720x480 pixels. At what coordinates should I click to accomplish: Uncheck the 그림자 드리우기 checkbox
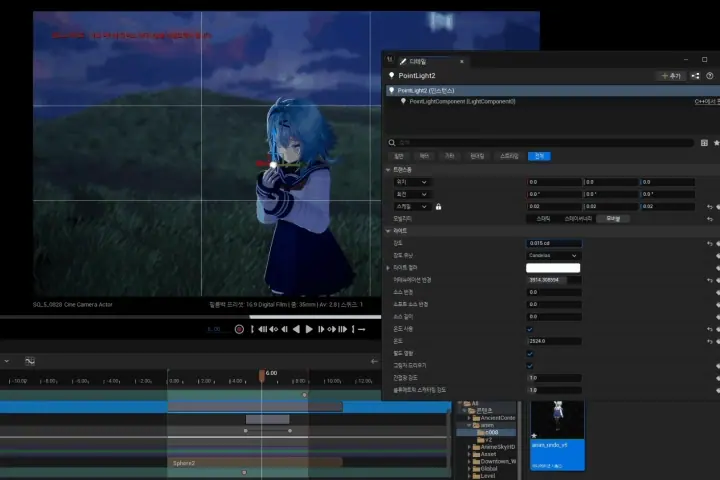(x=530, y=366)
